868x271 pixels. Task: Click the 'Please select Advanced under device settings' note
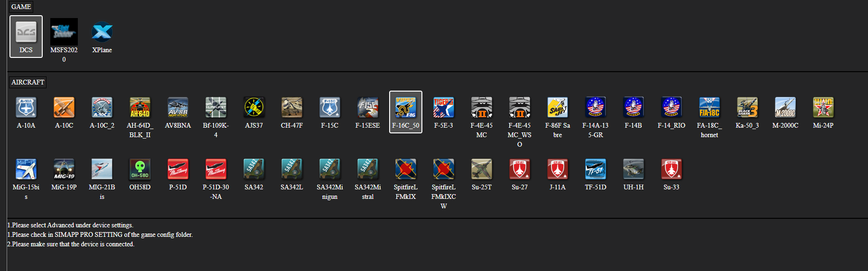point(70,225)
